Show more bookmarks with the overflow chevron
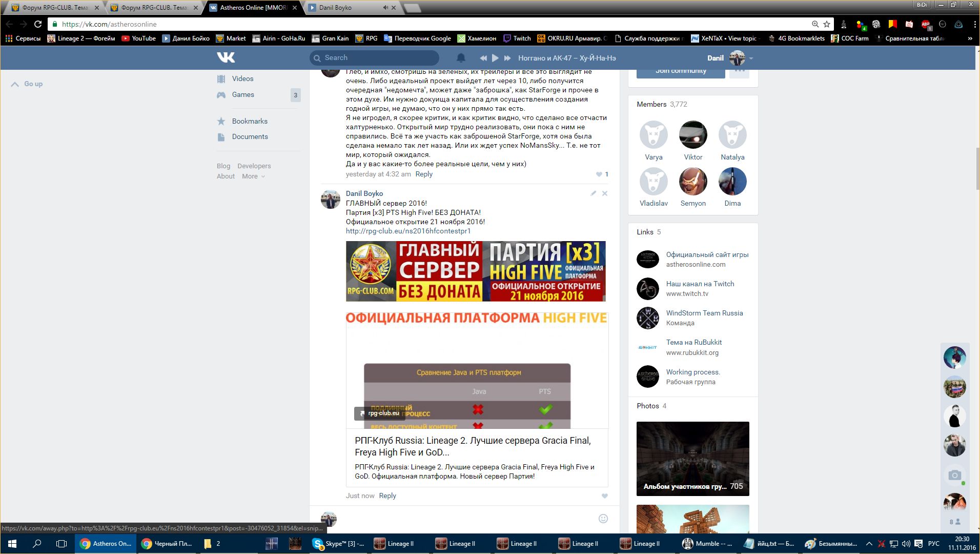This screenshot has width=980, height=554. point(970,38)
